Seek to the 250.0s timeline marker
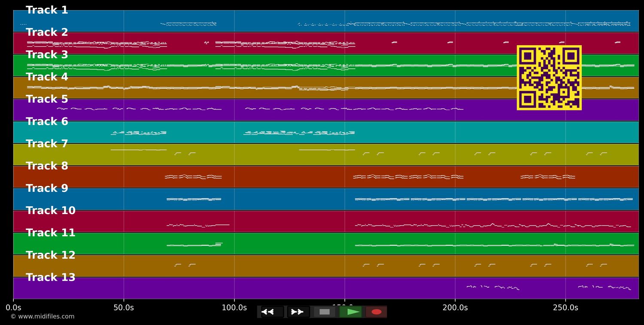 tap(565, 307)
